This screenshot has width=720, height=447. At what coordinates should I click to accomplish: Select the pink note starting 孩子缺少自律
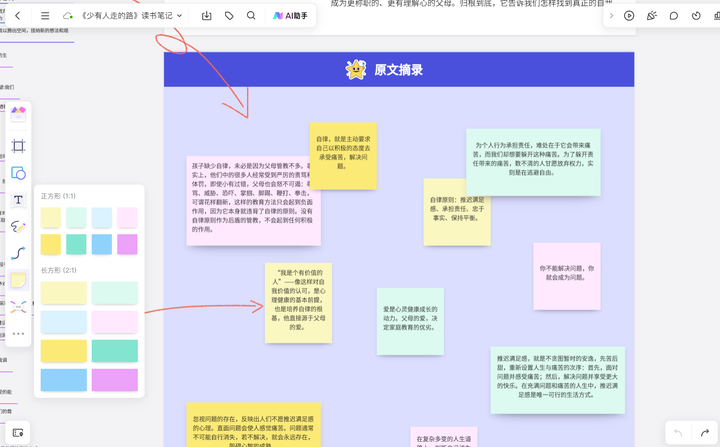[253, 201]
